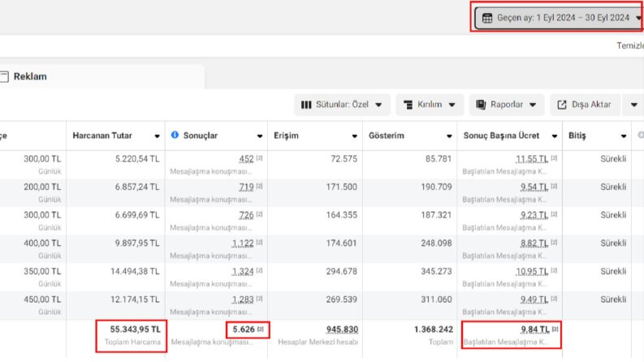This screenshot has height=362, width=644.
Task: Click the Sütunlar columns icon
Action: pos(306,105)
